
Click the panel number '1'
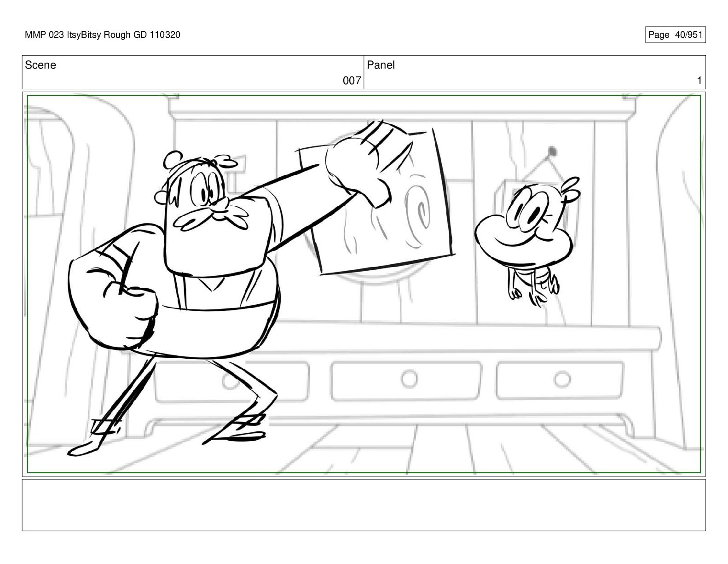(699, 81)
